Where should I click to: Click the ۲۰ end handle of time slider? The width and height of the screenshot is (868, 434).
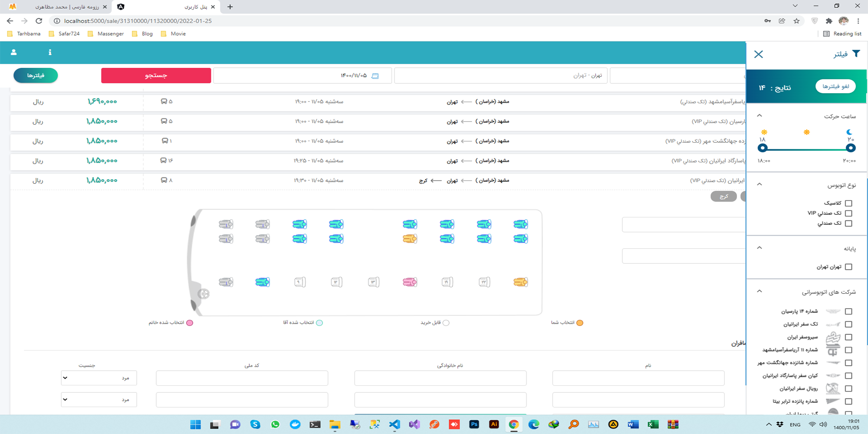click(851, 148)
